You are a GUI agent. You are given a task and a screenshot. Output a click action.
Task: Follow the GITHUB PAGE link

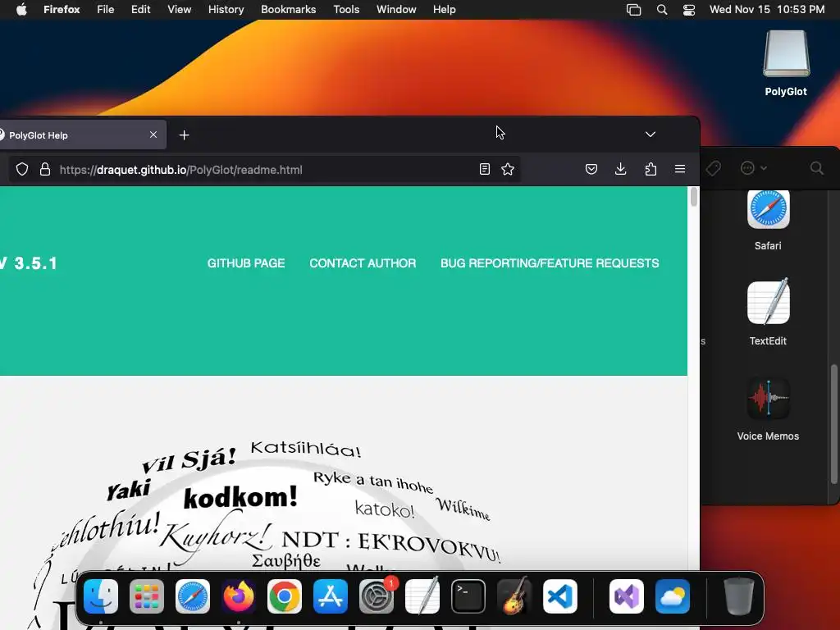(x=246, y=263)
